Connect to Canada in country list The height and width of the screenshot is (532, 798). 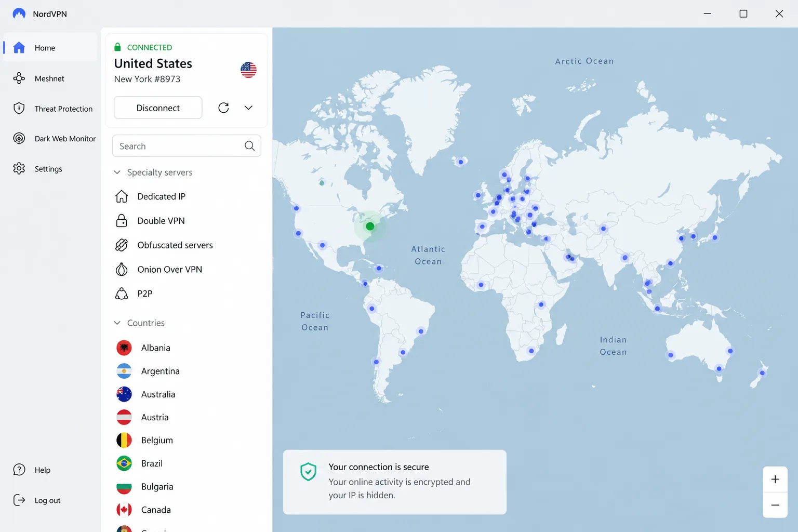[x=187, y=510]
